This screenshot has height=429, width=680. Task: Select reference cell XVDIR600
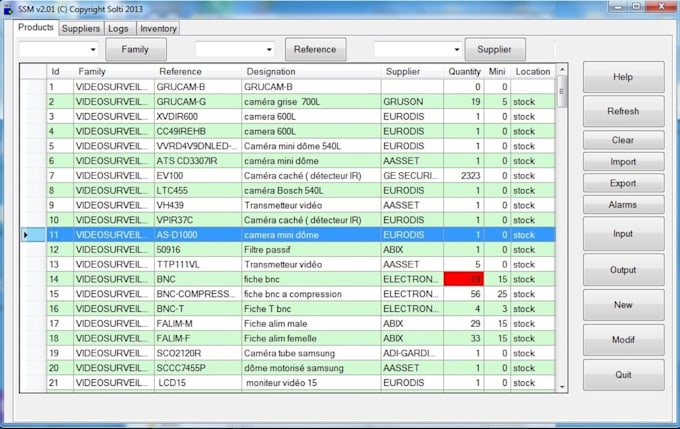[x=198, y=117]
